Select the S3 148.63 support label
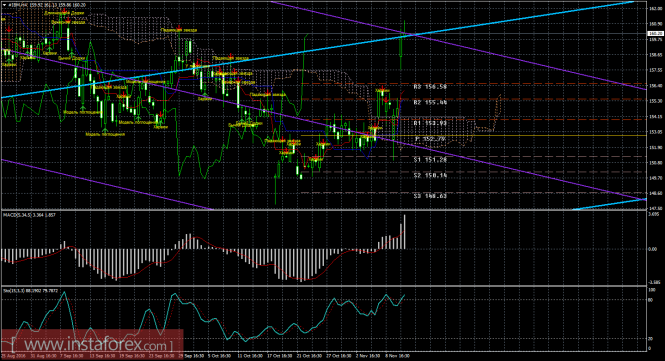This screenshot has width=665, height=361. pos(430,196)
